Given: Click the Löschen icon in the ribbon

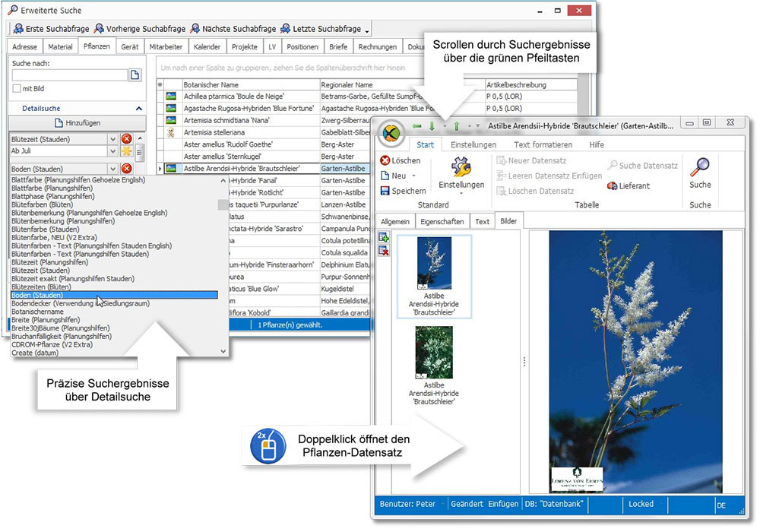Looking at the screenshot, I should click(x=385, y=161).
